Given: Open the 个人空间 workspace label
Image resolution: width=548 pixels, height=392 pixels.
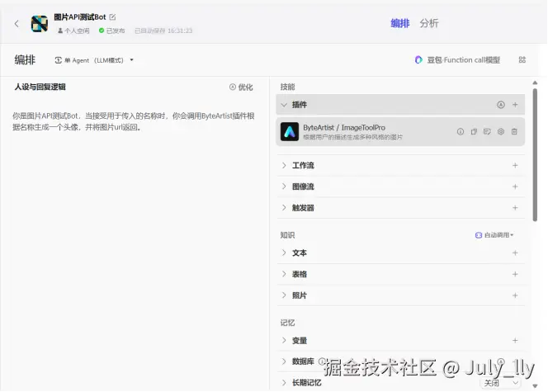Looking at the screenshot, I should [x=73, y=31].
